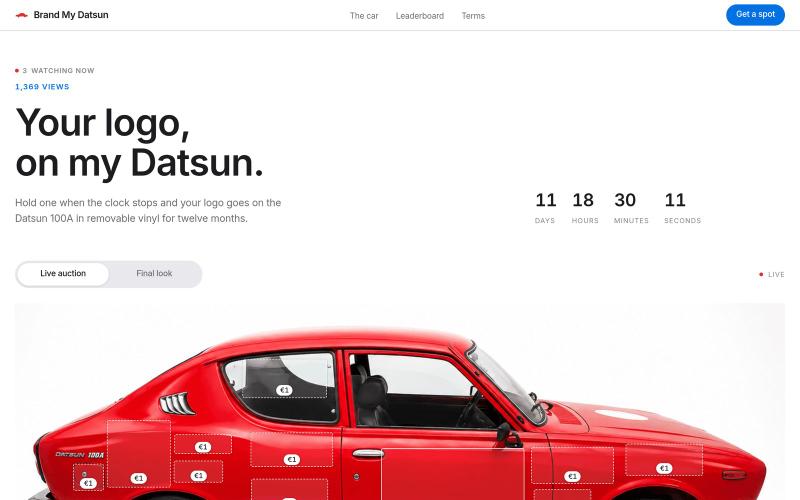Image resolution: width=800 pixels, height=500 pixels.
Task: Go to The car section
Action: [x=364, y=16]
